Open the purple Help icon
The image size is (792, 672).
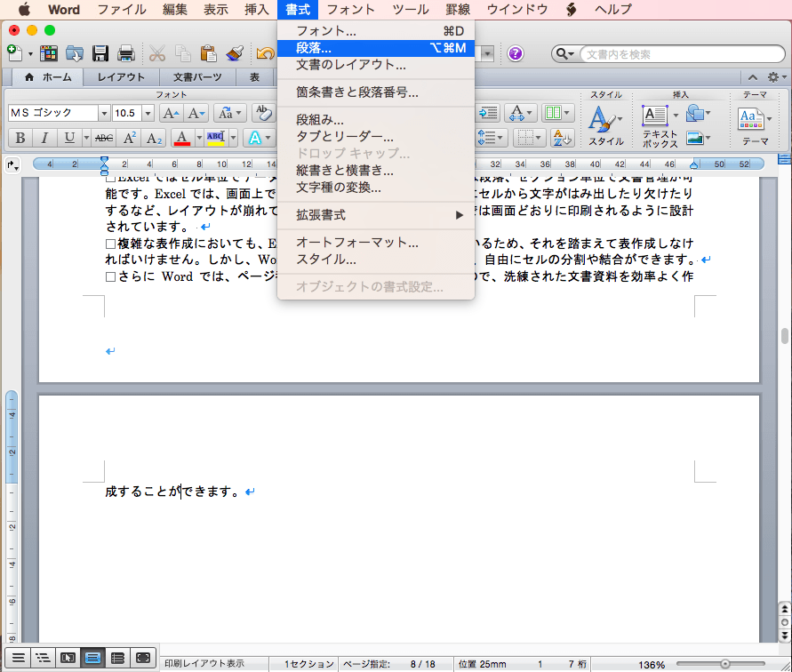click(516, 53)
